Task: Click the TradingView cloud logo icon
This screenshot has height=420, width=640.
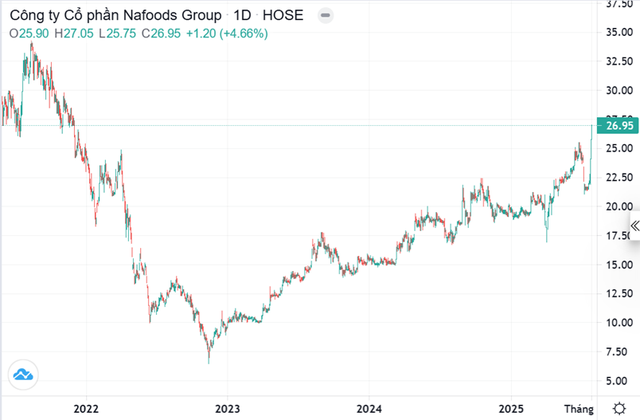Action: click(x=23, y=376)
